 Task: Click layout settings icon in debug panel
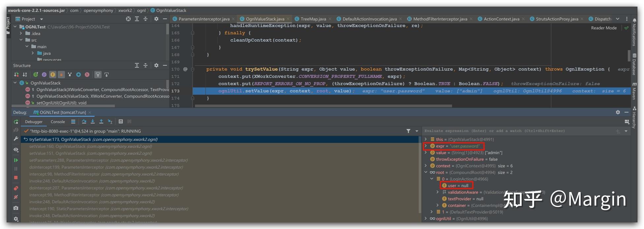pos(627,122)
